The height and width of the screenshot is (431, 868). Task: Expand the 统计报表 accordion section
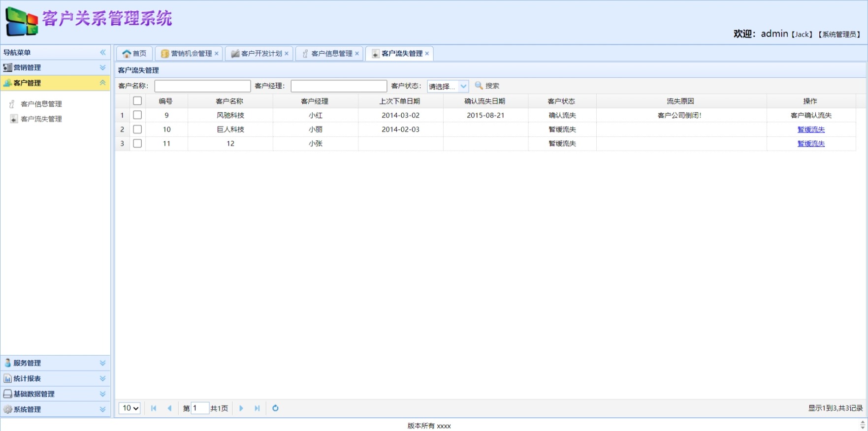tap(103, 378)
